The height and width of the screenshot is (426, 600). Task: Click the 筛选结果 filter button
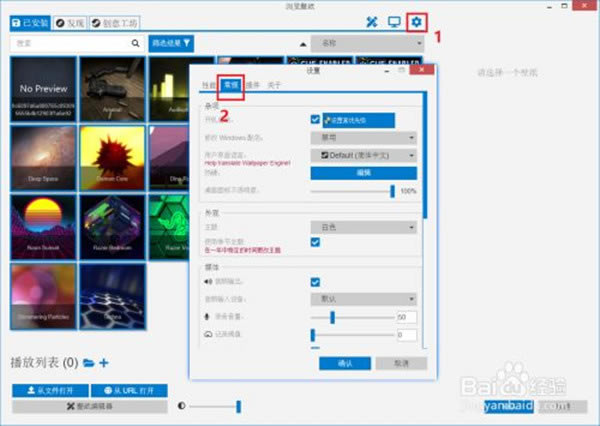[172, 43]
